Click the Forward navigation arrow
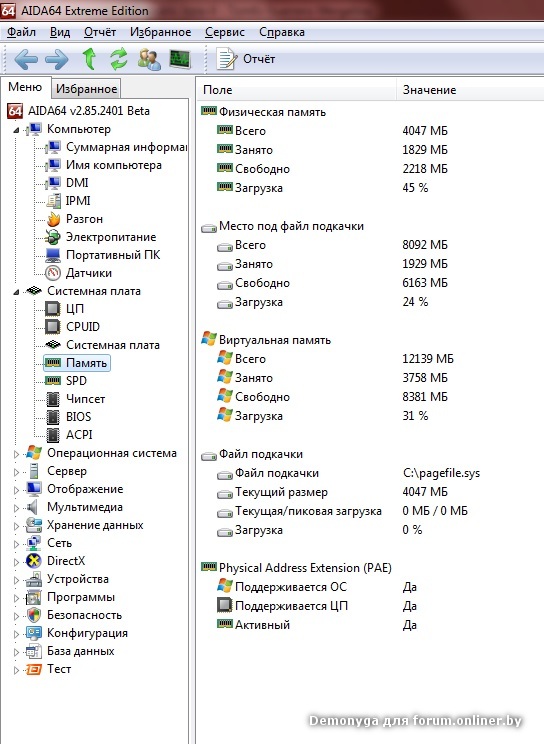This screenshot has width=544, height=744. 56,59
